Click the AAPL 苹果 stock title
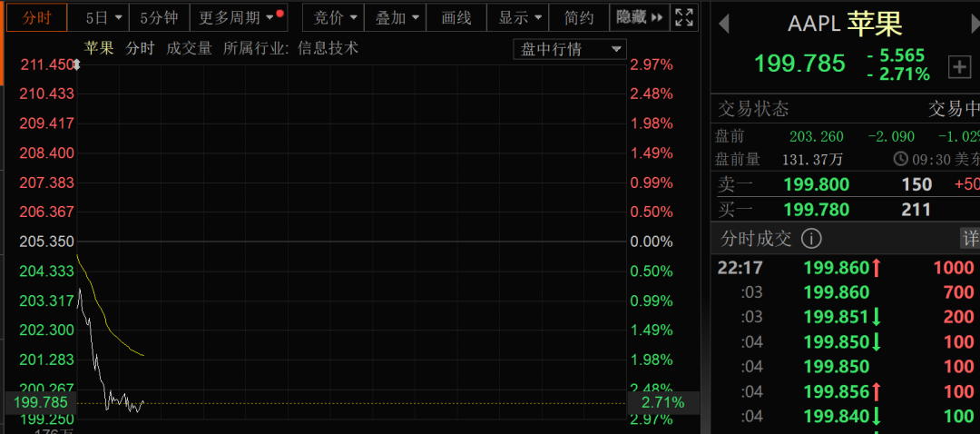Viewport: 980px width, 434px height. (845, 25)
